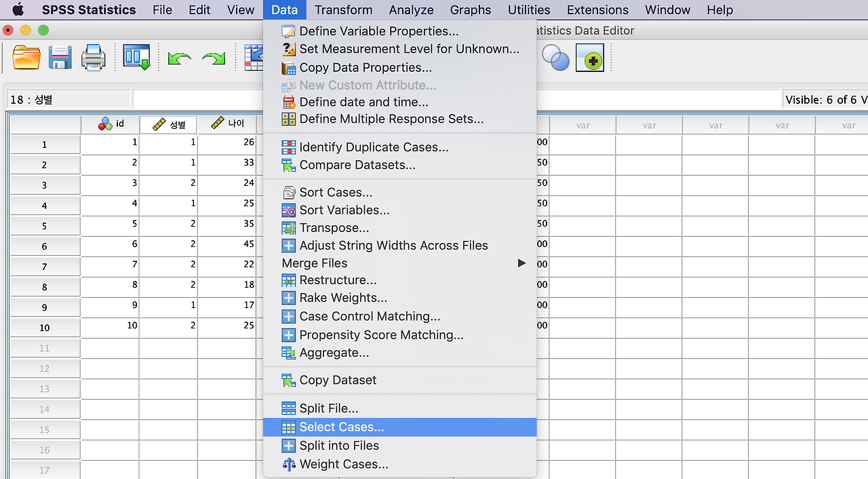Click Sort Cases in Data menu
The width and height of the screenshot is (868, 479).
pyautogui.click(x=400, y=193)
